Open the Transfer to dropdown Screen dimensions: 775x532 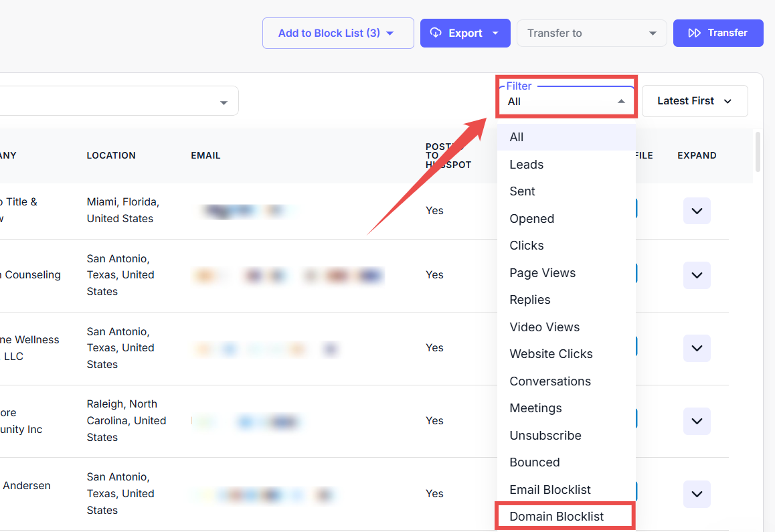[591, 33]
